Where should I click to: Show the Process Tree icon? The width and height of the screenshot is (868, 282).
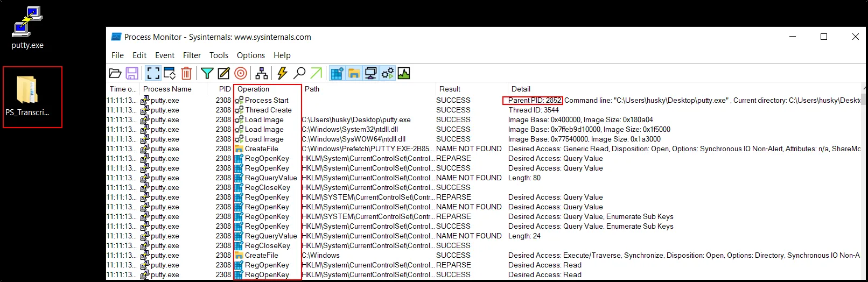pos(262,73)
